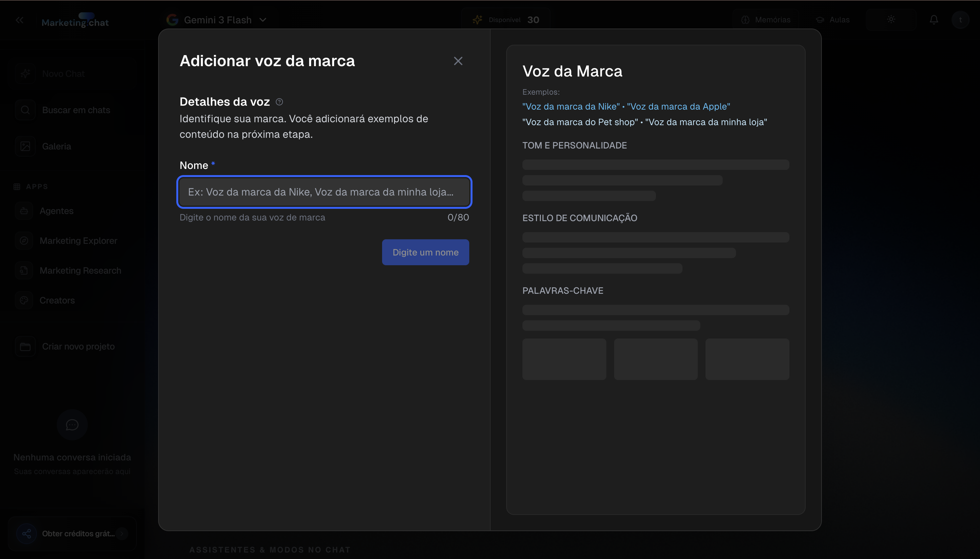Image resolution: width=980 pixels, height=559 pixels.
Task: Click the Criar novo projeto folder icon
Action: point(25,347)
